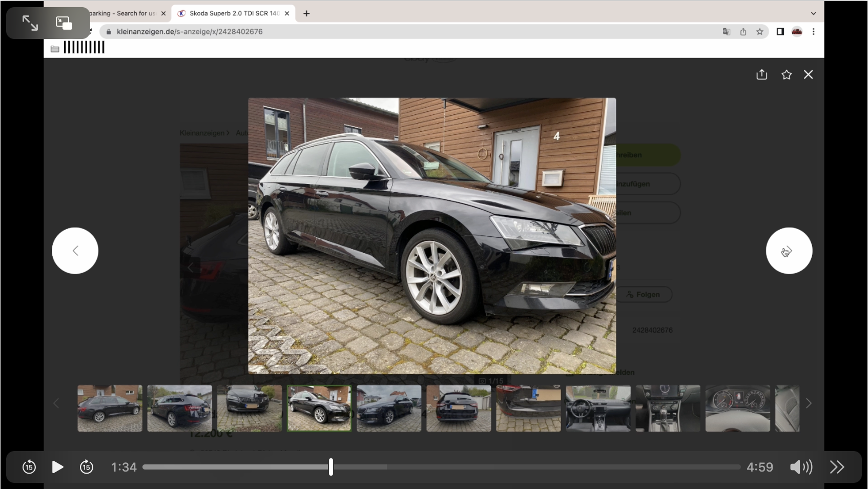
Task: Open the translate page icon in the address bar
Action: 726,32
